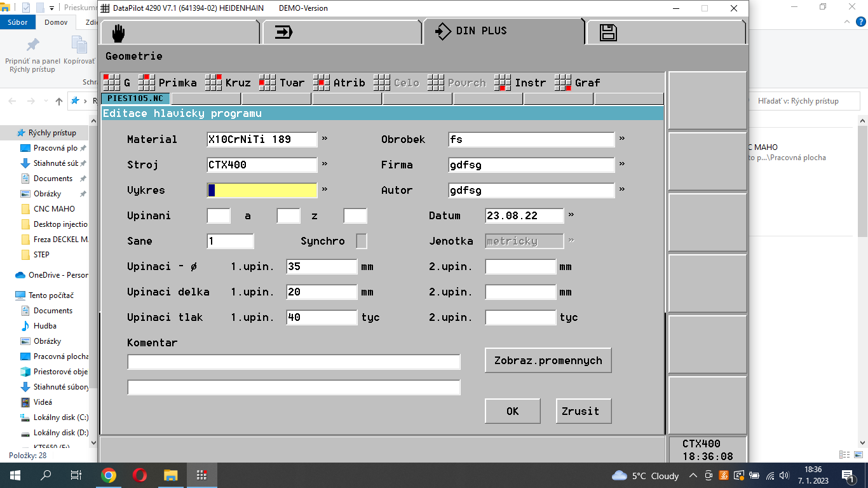
Task: Open the Primka grid menu icon
Action: click(x=147, y=83)
